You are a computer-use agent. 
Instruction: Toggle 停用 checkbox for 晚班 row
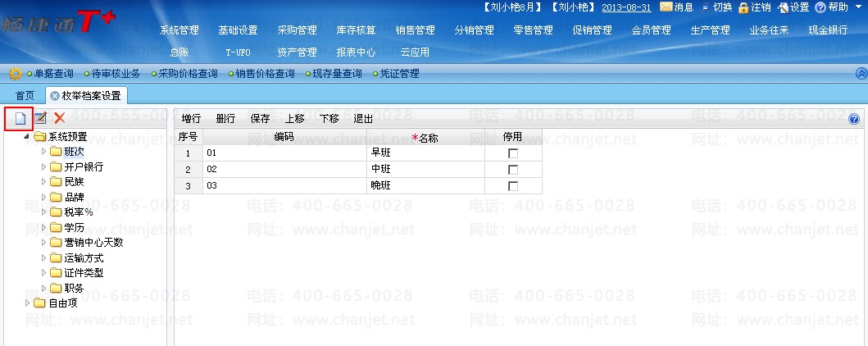[513, 186]
